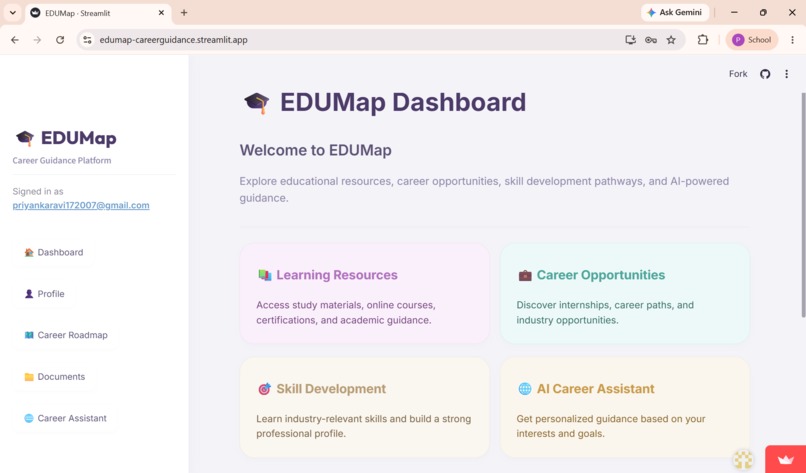Restore down the browser window
This screenshot has height=473, width=806.
(x=763, y=12)
